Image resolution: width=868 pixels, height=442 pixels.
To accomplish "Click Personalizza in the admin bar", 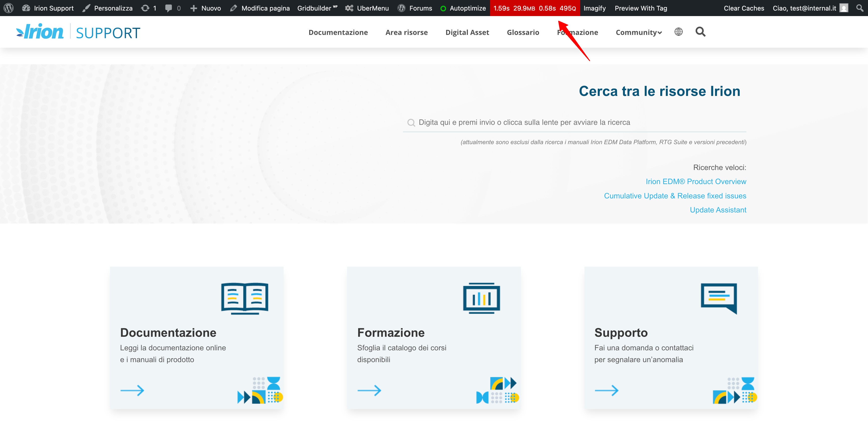I will tap(107, 8).
